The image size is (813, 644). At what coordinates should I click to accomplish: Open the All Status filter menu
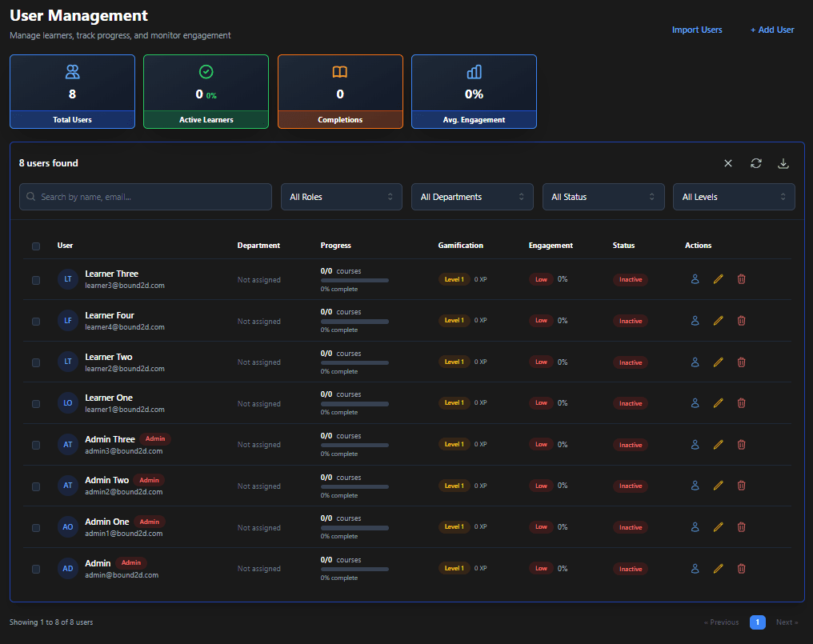603,197
